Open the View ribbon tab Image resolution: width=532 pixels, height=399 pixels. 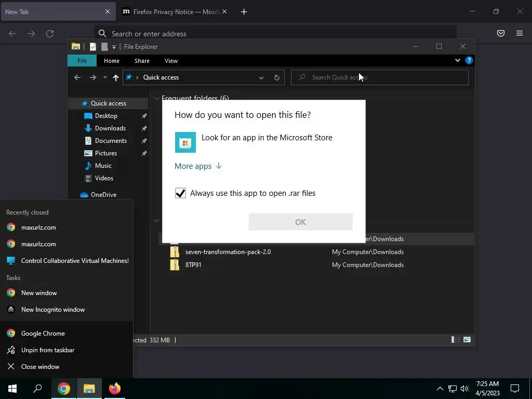tap(171, 61)
